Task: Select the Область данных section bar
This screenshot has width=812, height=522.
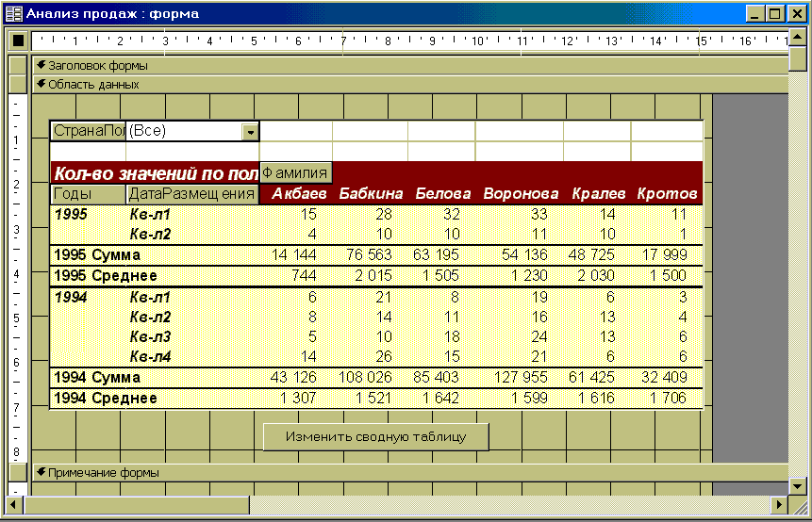Action: [410, 84]
